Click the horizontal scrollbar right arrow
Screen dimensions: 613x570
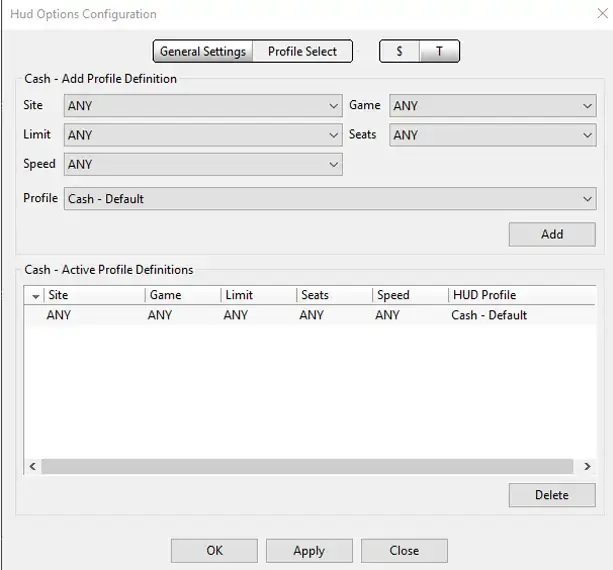pyautogui.click(x=587, y=466)
